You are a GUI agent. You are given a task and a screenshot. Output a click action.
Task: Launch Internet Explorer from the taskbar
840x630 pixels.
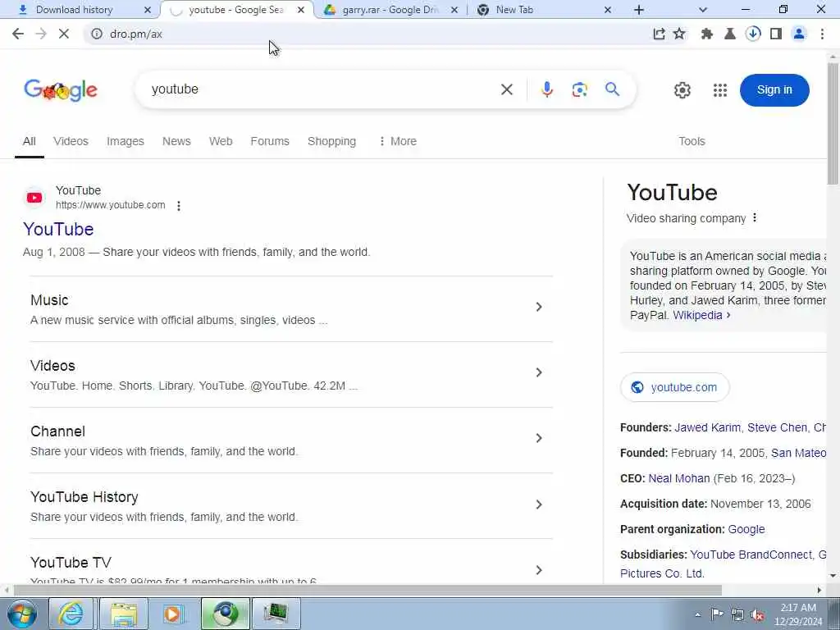click(x=71, y=614)
